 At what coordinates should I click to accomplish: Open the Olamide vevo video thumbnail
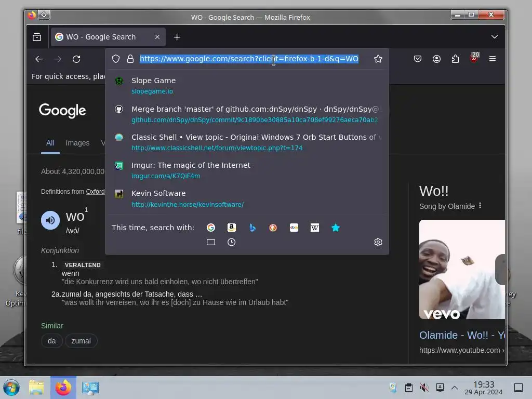tap(462, 270)
